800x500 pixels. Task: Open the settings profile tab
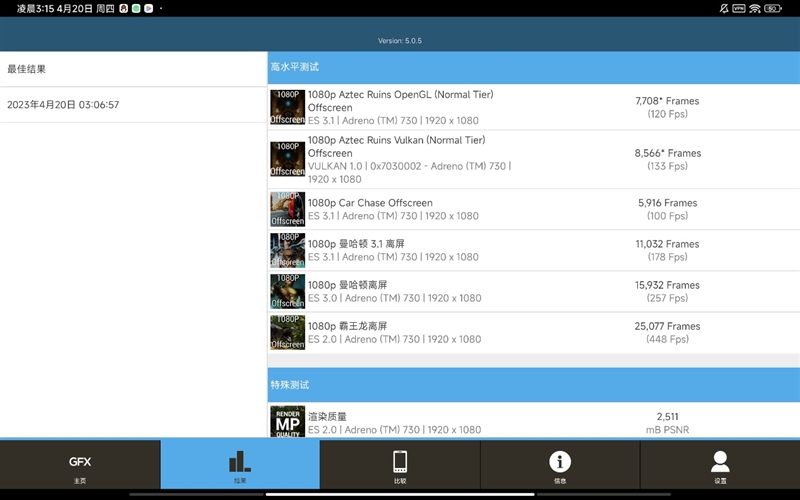[x=720, y=465]
